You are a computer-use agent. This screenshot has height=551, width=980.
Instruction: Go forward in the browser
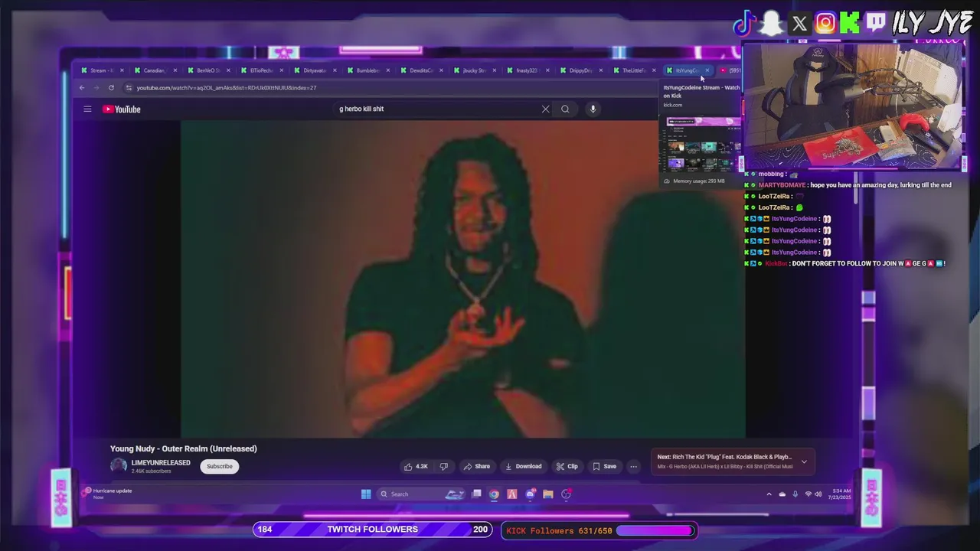(x=96, y=87)
